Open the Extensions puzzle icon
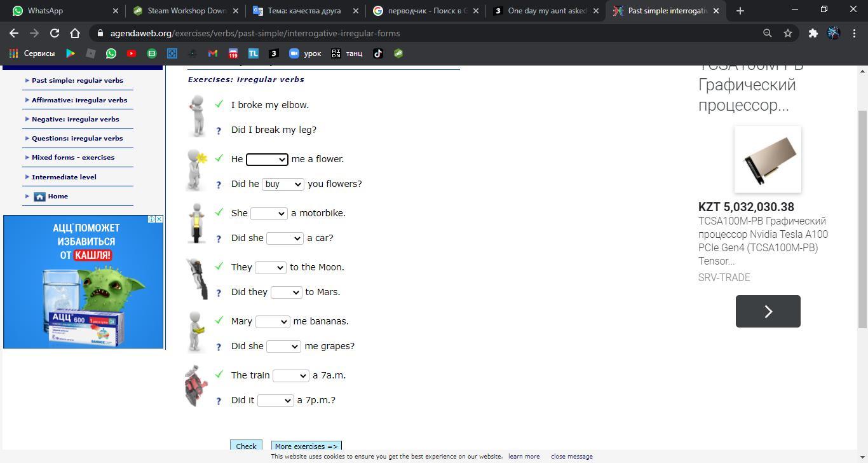868x463 pixels. (813, 33)
